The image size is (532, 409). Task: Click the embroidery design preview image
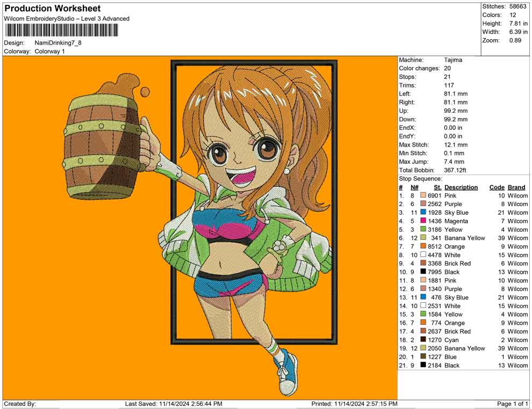200,228
